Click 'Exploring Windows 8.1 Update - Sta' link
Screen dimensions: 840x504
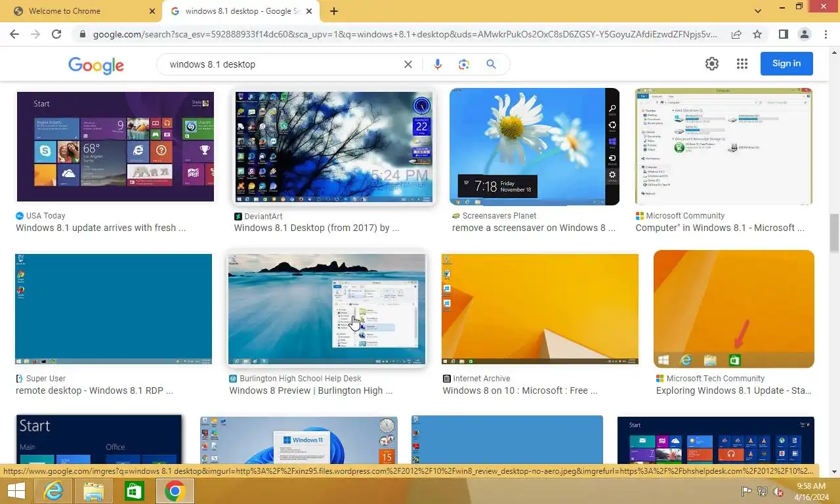click(x=734, y=390)
